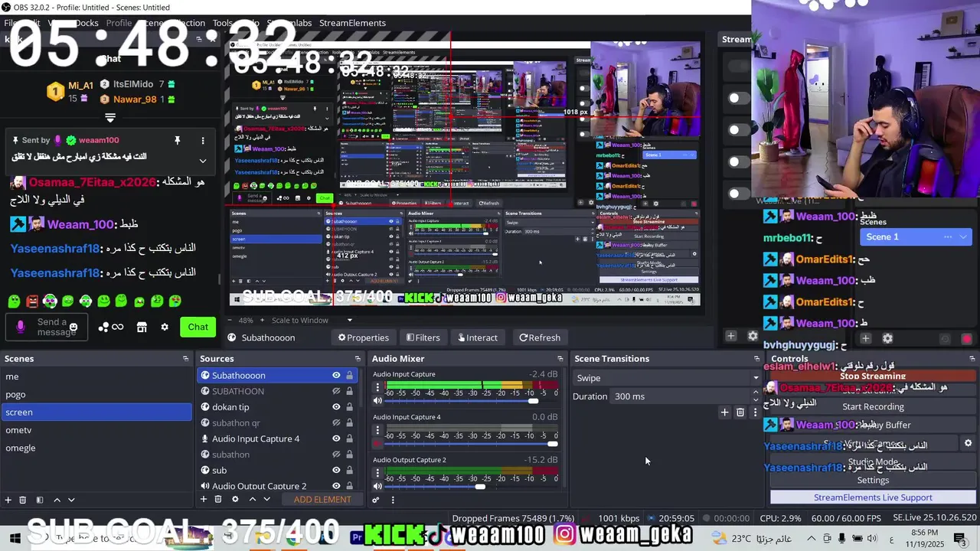980x551 pixels.
Task: Open chat settings gear icon
Action: click(164, 327)
